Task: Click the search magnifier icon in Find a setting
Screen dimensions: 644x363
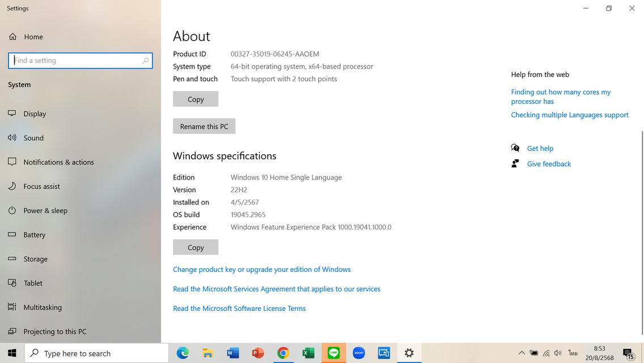Action: coord(145,61)
